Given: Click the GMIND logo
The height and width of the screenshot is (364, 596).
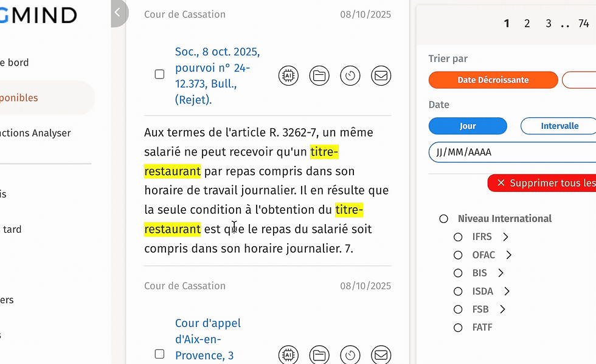Looking at the screenshot, I should pos(36,15).
